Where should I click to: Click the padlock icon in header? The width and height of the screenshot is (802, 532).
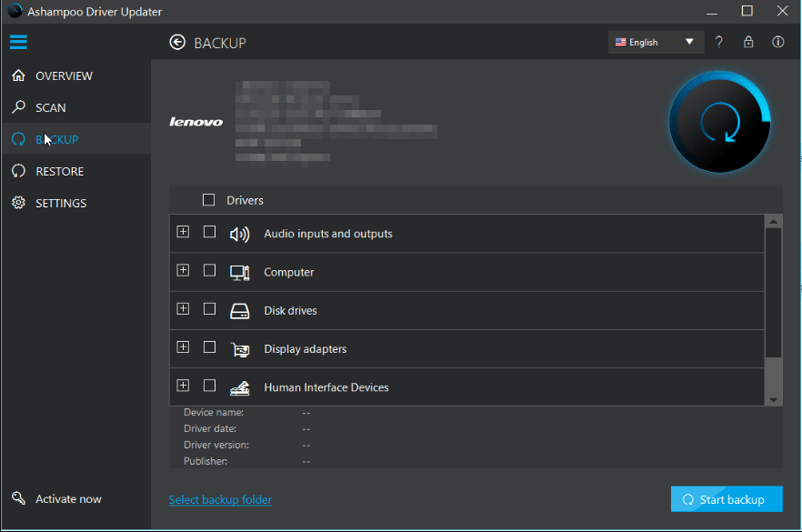point(748,42)
